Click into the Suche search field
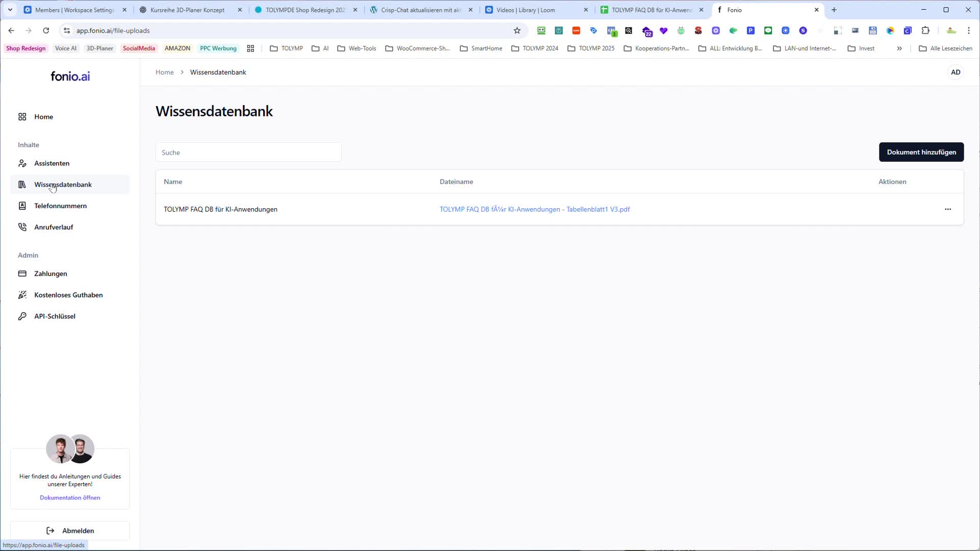Screen dimensions: 980x551 pos(248,153)
